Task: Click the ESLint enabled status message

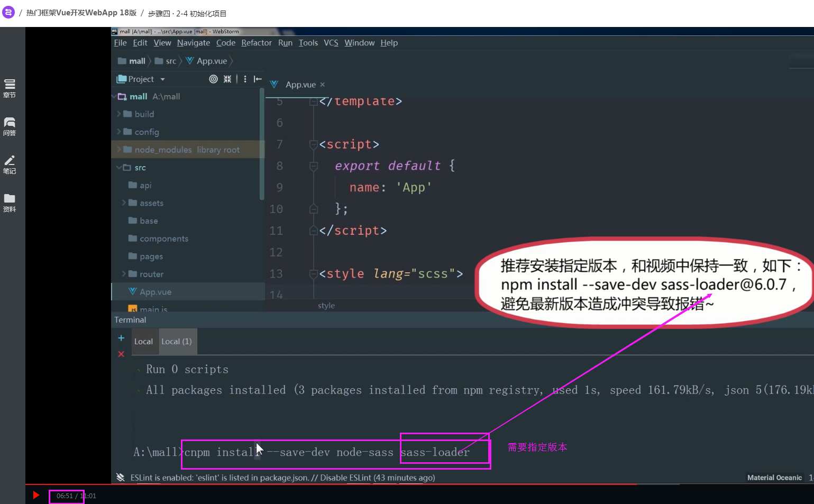Action: click(x=283, y=478)
